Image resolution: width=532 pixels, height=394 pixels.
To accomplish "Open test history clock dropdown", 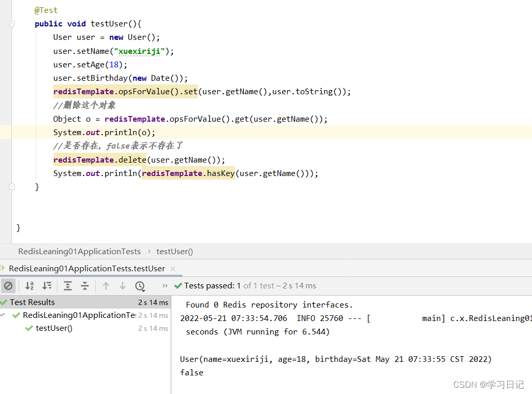I will point(140,286).
